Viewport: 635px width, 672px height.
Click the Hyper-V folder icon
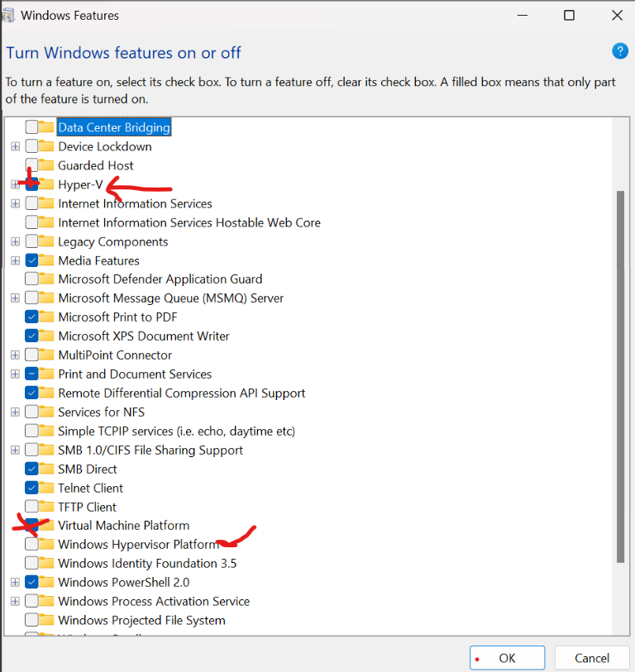46,184
